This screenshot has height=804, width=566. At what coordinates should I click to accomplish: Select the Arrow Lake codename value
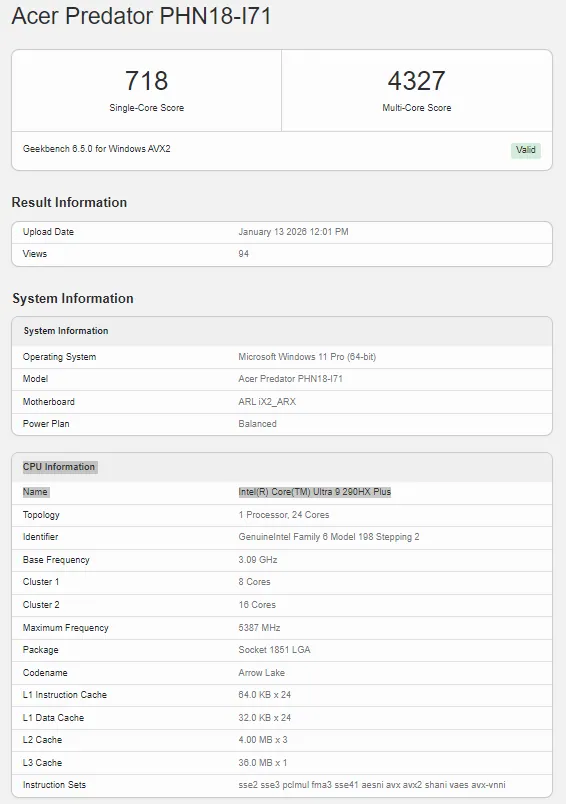(261, 673)
